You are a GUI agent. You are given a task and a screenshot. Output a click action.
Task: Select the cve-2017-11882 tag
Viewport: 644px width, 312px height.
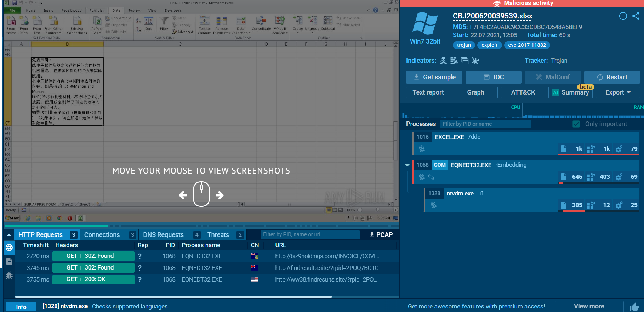tap(527, 45)
